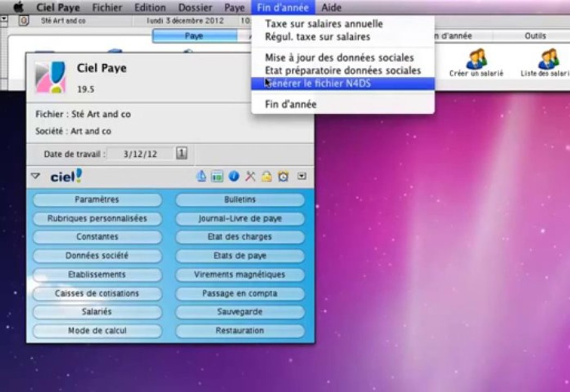This screenshot has height=392, width=570.
Task: Click the Etablissements button
Action: 97,274
